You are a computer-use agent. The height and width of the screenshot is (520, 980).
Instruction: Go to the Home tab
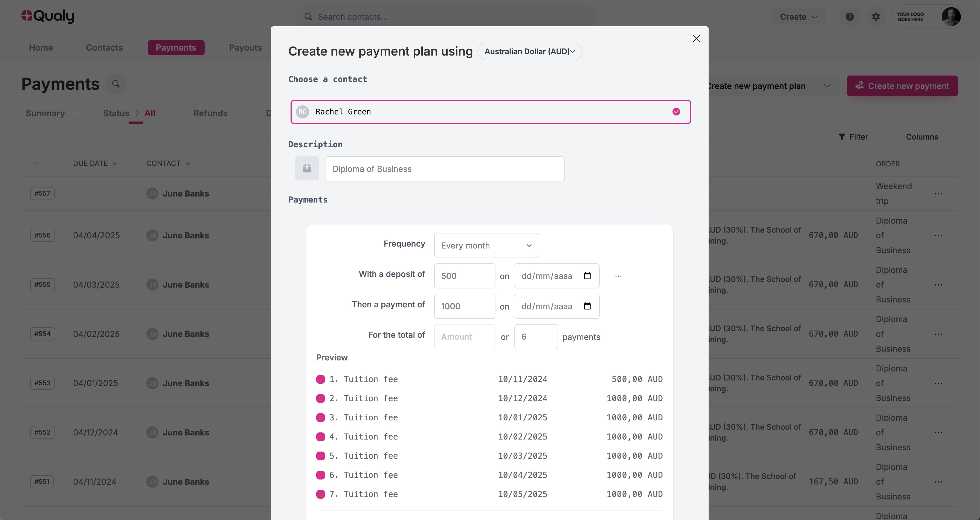pos(41,48)
